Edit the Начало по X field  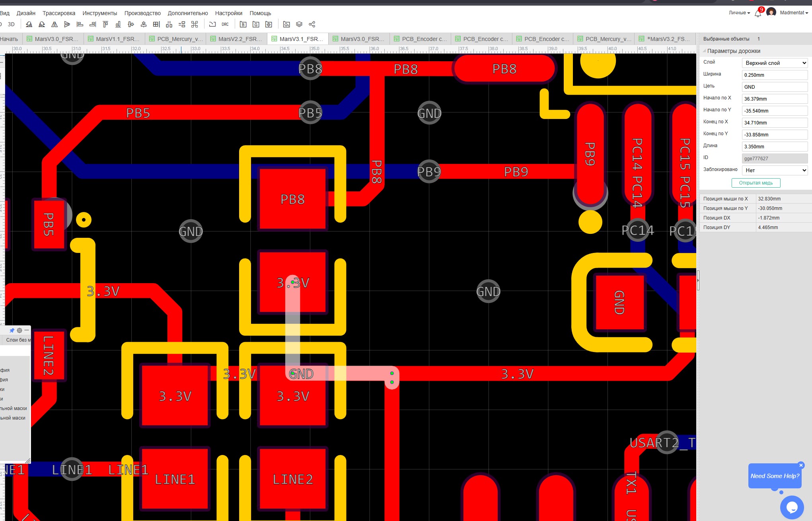(775, 99)
